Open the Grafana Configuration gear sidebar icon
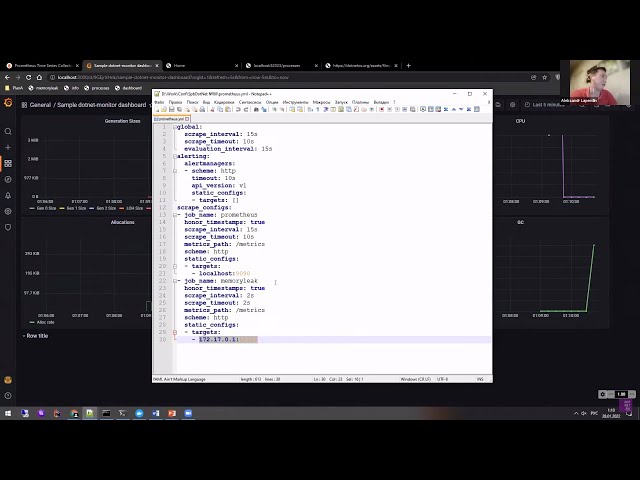Viewport: 640px width, 480px height. coord(8,211)
